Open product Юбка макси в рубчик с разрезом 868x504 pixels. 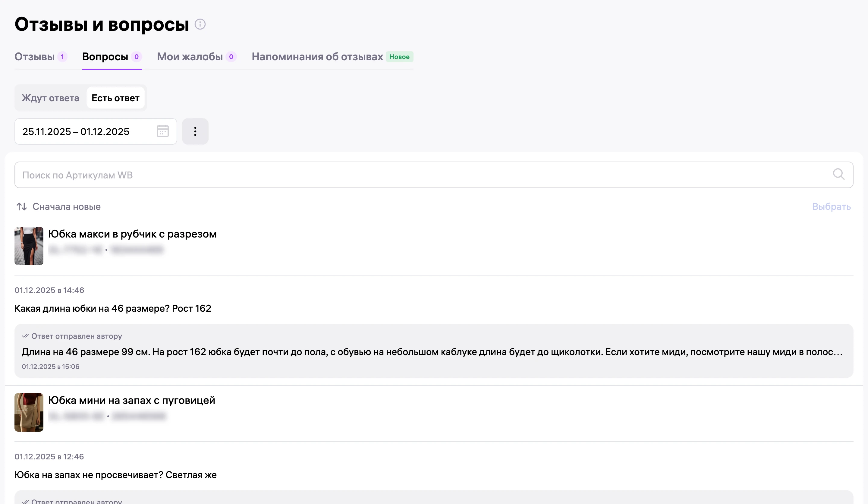tap(132, 234)
